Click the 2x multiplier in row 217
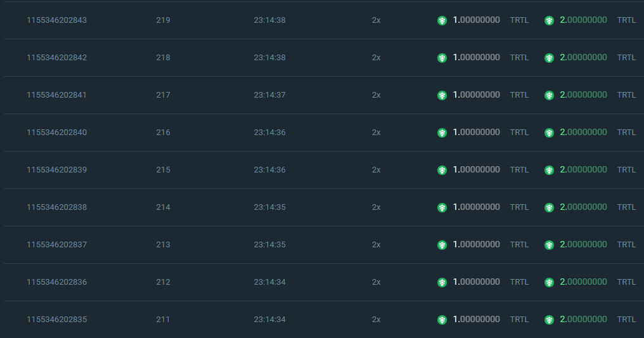This screenshot has width=644, height=338. click(x=376, y=95)
